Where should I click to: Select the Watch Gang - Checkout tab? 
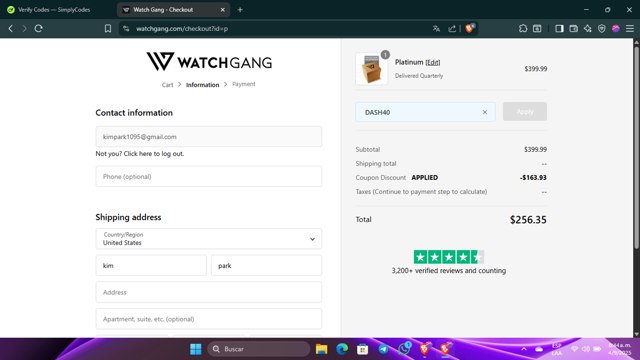(173, 9)
